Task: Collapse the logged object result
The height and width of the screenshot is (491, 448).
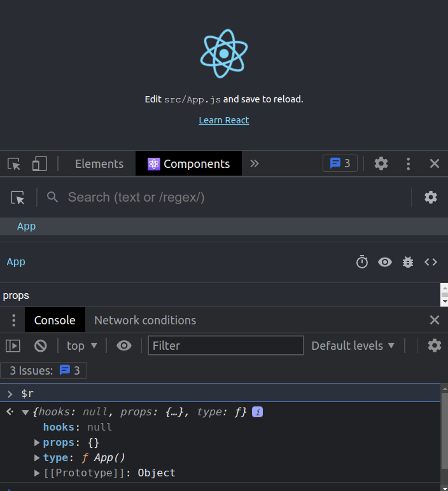Action: point(25,412)
